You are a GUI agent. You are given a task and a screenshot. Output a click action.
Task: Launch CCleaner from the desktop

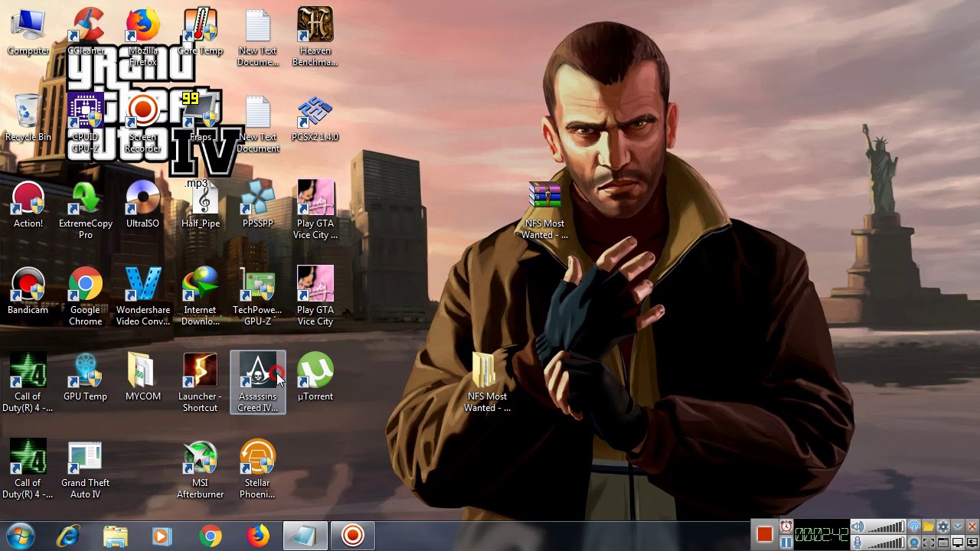click(86, 32)
